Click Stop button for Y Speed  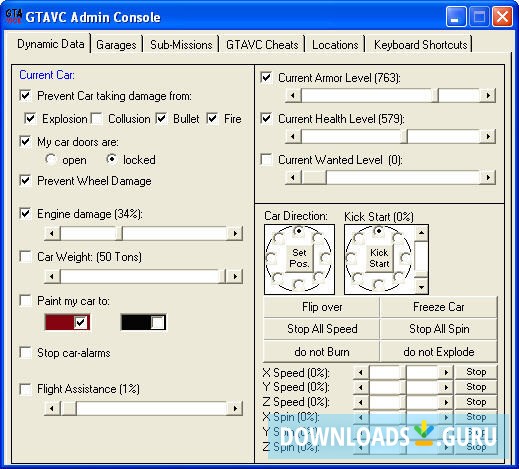pyautogui.click(x=476, y=387)
